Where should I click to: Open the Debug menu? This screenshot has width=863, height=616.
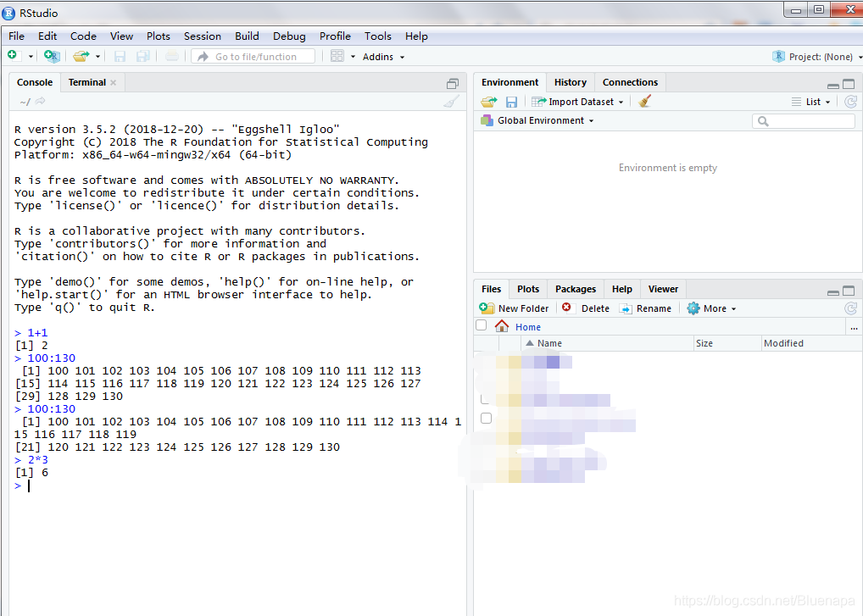289,36
